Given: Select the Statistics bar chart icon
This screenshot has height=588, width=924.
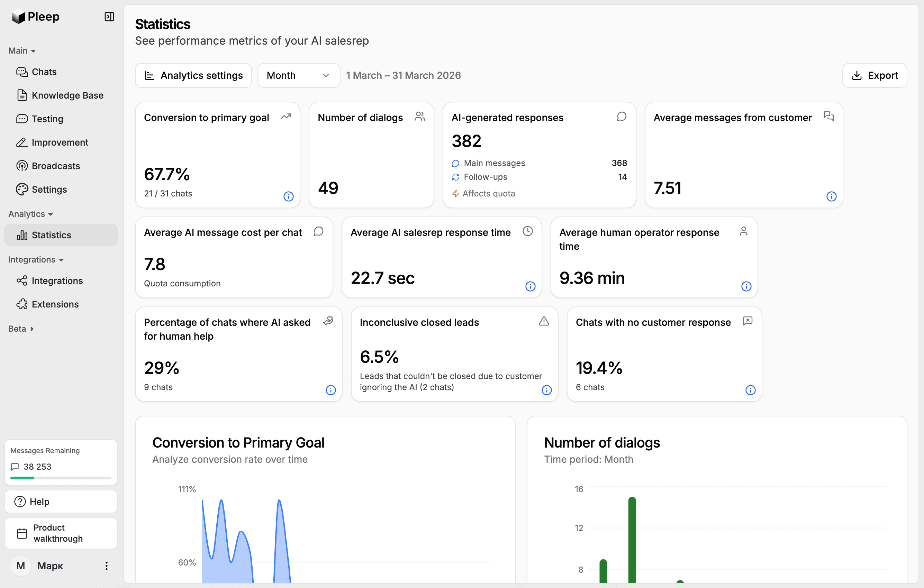Looking at the screenshot, I should (x=22, y=235).
